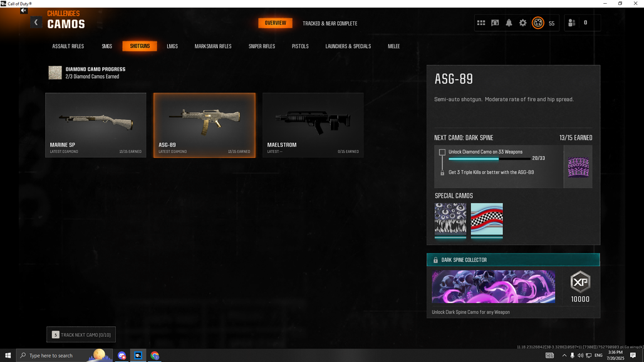Screen dimensions: 644x362
Task: Open the Windows notification center
Action: pos(633,356)
